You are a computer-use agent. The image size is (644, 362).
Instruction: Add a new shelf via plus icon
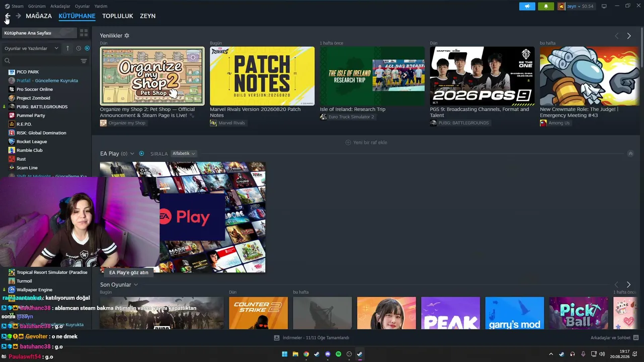point(348,142)
